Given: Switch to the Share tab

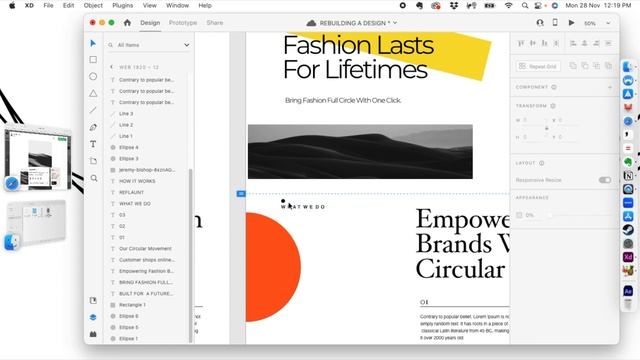Looking at the screenshot, I should pos(215,23).
